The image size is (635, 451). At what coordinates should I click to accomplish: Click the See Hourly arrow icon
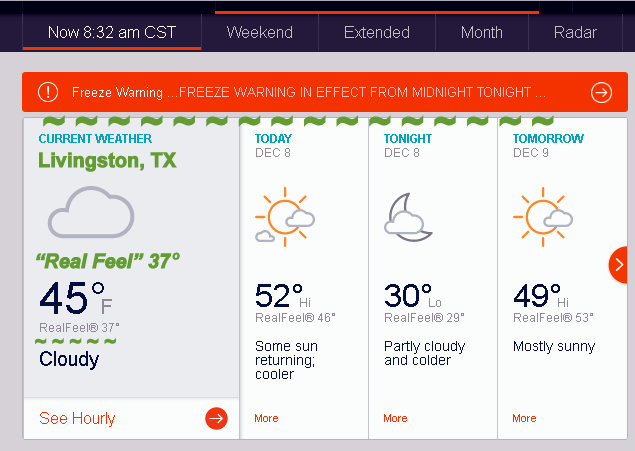pyautogui.click(x=216, y=418)
